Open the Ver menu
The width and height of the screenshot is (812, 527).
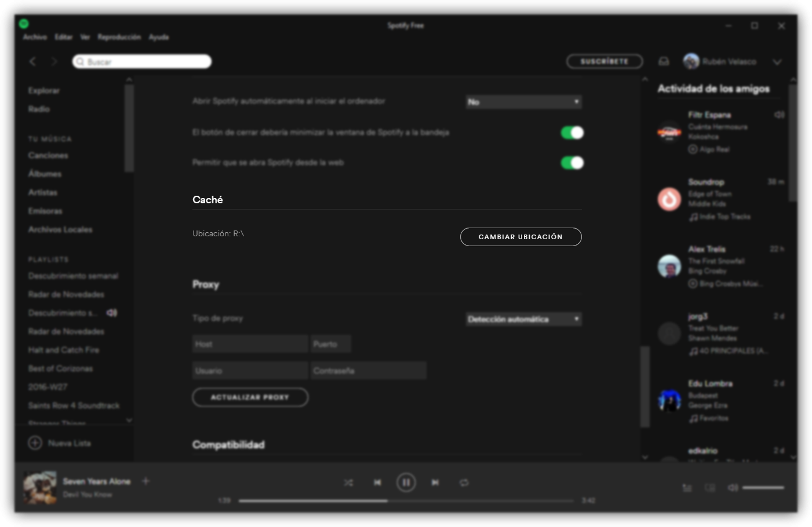(x=85, y=37)
